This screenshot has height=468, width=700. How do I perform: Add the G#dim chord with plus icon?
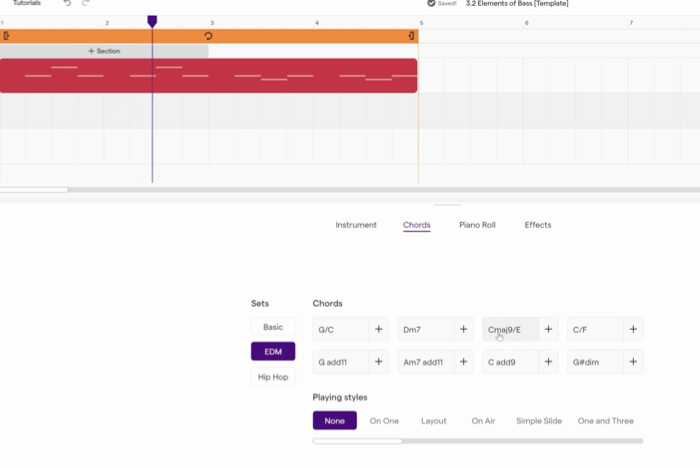click(x=633, y=362)
